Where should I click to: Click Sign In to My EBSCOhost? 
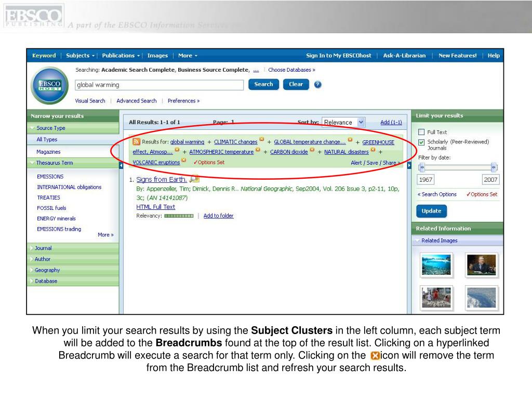coord(339,56)
